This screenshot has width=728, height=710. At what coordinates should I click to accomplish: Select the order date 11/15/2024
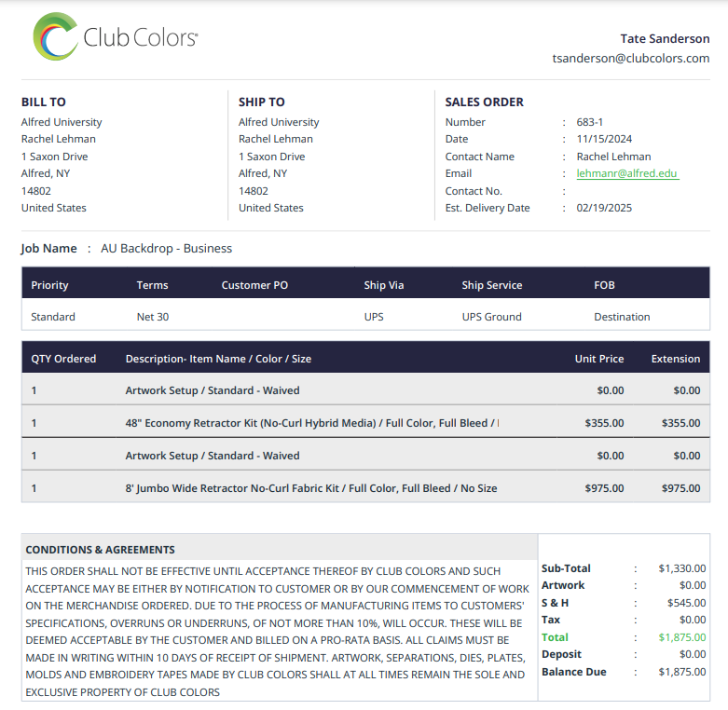[x=604, y=139]
